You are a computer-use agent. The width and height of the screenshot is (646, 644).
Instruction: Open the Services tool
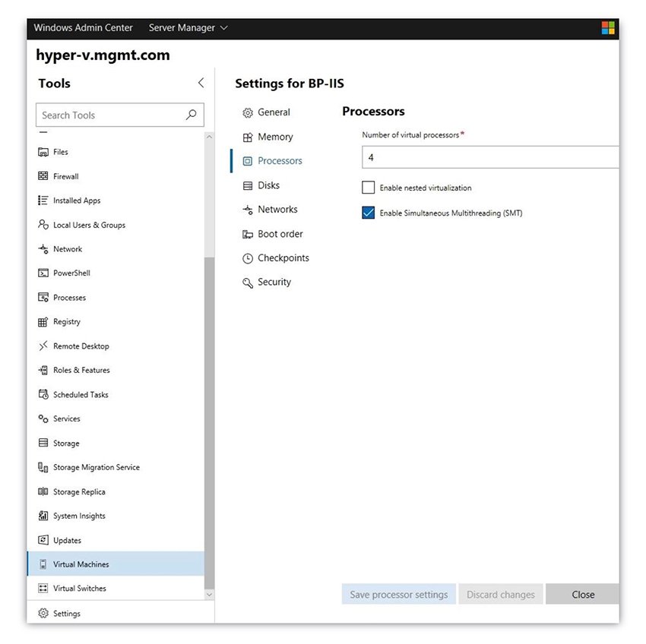point(67,418)
